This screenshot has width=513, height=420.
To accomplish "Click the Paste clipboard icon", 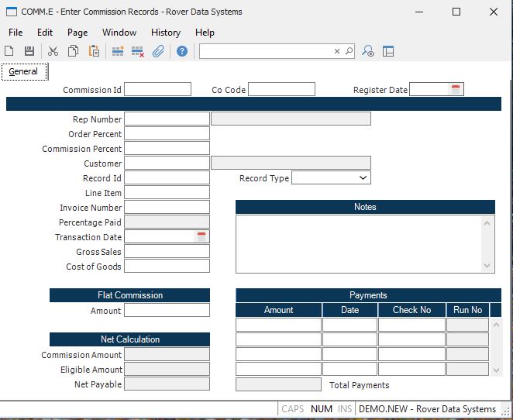I will [94, 51].
